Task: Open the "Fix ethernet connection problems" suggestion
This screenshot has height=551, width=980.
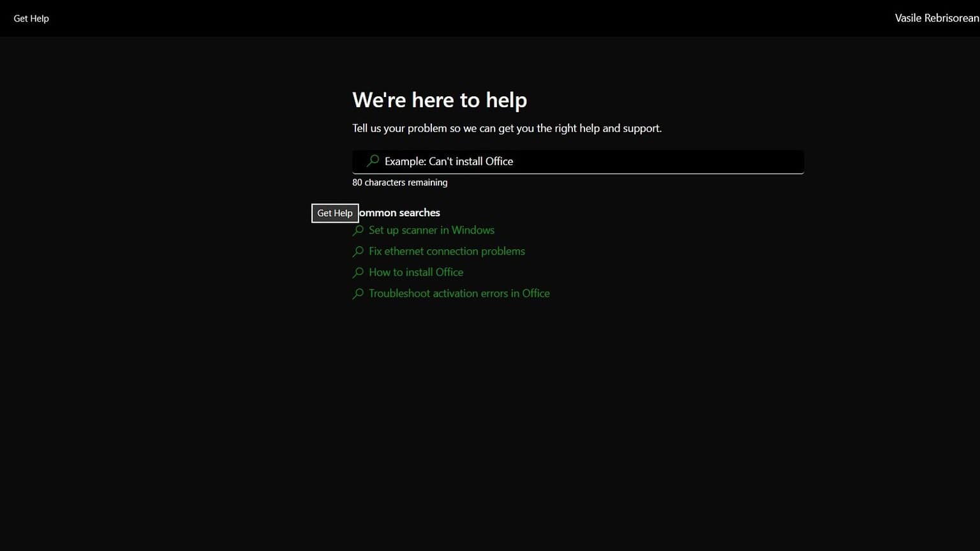Action: (x=447, y=251)
